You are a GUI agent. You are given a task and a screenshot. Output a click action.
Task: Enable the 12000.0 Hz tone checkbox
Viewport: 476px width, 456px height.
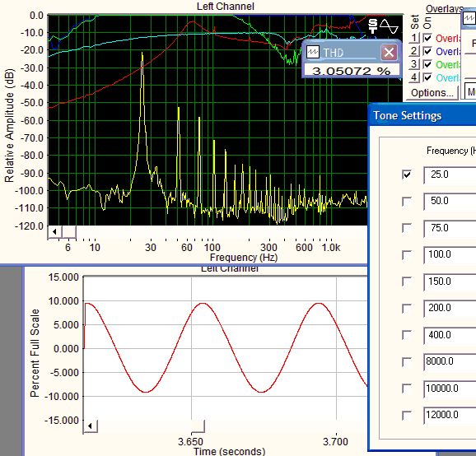[x=407, y=415]
